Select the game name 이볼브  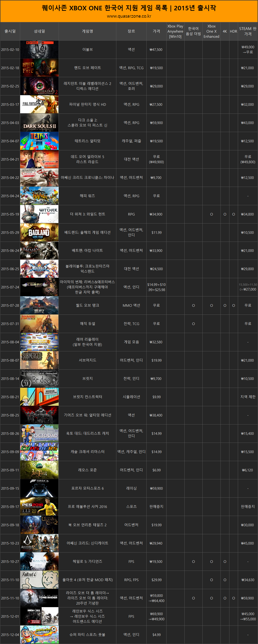click(x=87, y=49)
